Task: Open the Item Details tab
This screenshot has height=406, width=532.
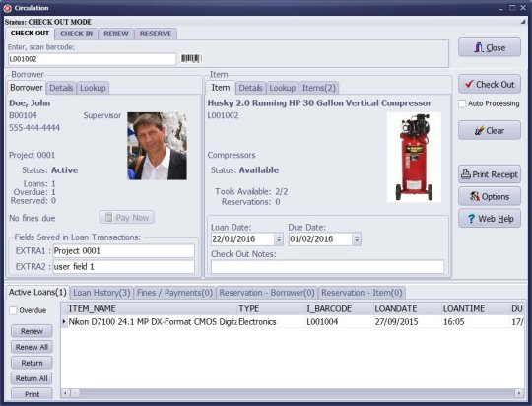Action: coord(251,88)
